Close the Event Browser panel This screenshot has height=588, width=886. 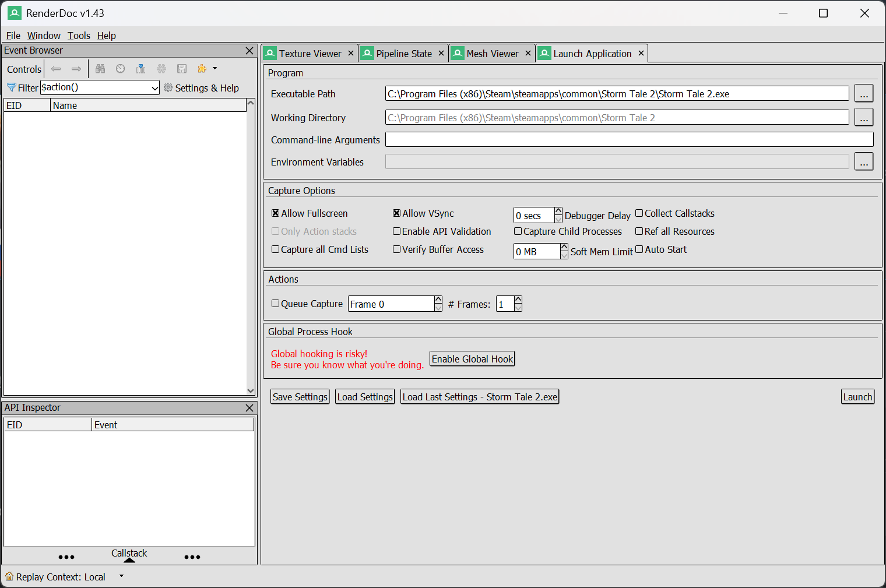[x=249, y=51]
